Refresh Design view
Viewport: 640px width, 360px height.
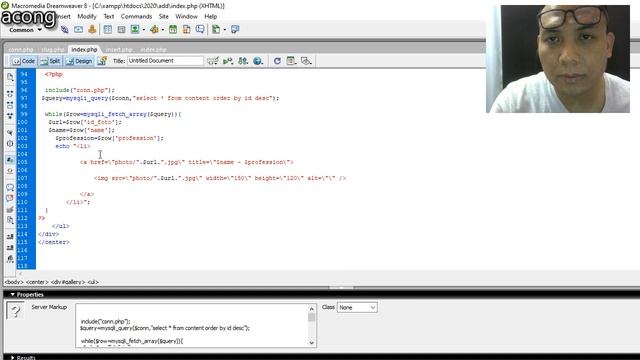coord(277,61)
